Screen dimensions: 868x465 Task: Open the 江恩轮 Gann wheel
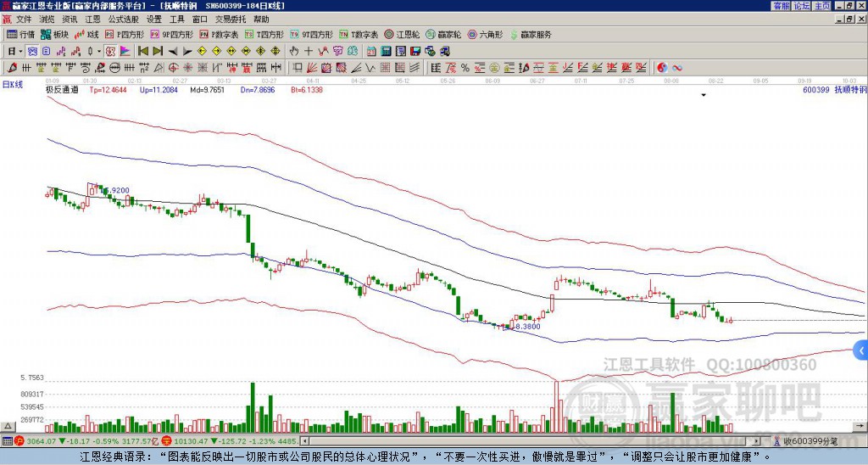tap(402, 34)
